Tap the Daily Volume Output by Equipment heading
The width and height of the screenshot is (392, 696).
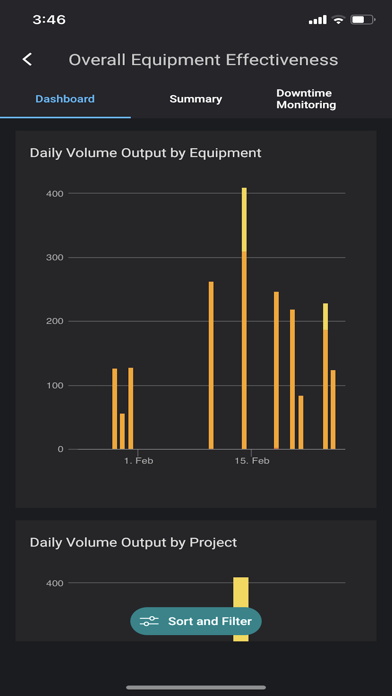pyautogui.click(x=146, y=153)
